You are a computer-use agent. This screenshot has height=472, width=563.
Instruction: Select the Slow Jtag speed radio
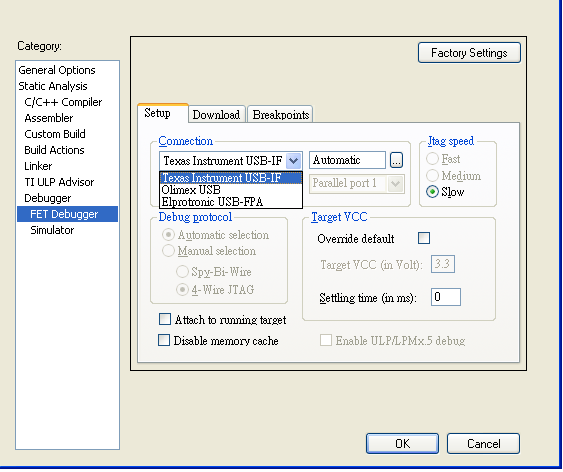pos(432,192)
